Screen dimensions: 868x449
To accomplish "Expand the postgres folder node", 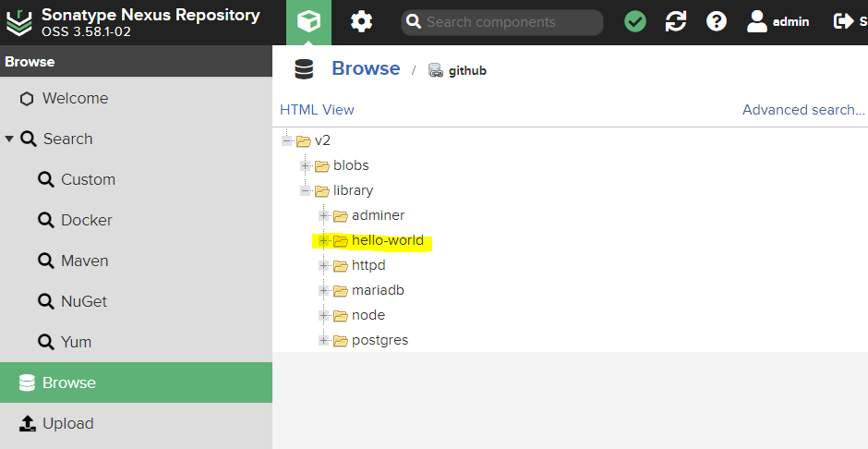I will click(x=324, y=341).
